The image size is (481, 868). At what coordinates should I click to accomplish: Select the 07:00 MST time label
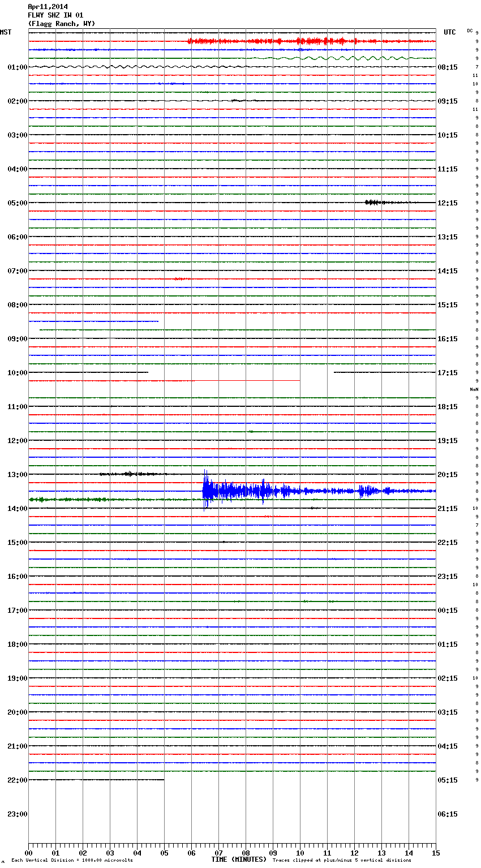[x=18, y=271]
